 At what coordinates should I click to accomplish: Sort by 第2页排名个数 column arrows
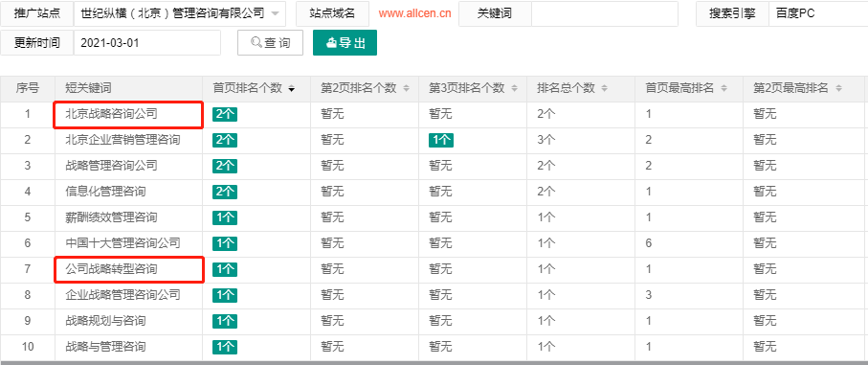406,88
